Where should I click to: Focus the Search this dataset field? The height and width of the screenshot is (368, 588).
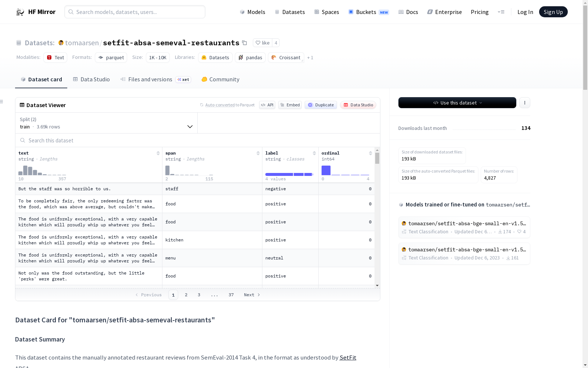click(198, 140)
